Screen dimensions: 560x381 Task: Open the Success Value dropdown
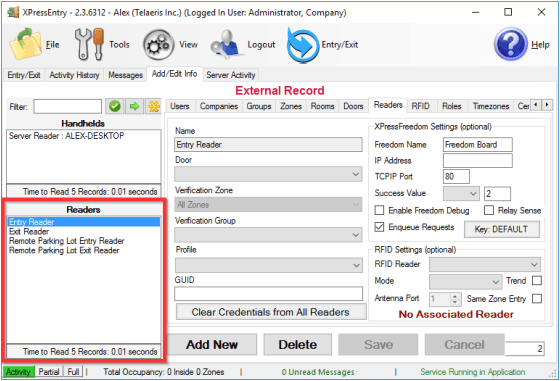click(461, 194)
